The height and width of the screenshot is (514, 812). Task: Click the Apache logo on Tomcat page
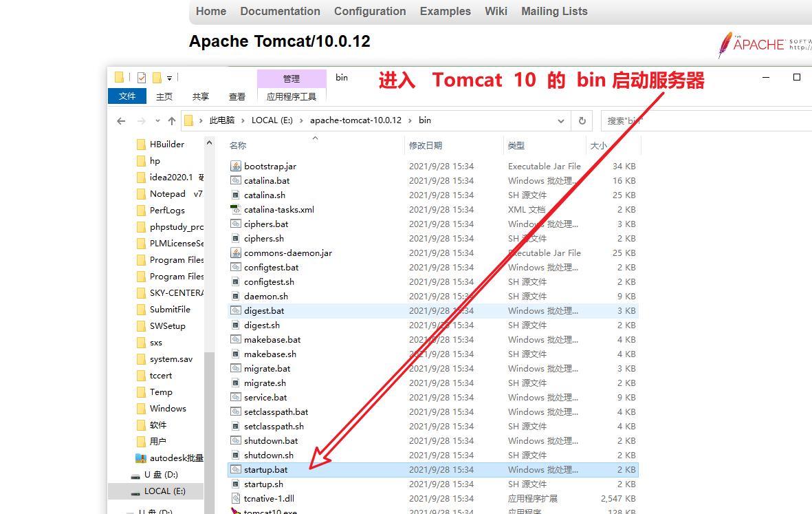(x=765, y=45)
